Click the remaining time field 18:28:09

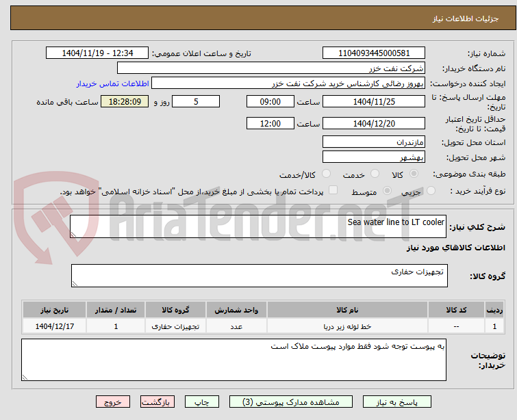click(125, 101)
